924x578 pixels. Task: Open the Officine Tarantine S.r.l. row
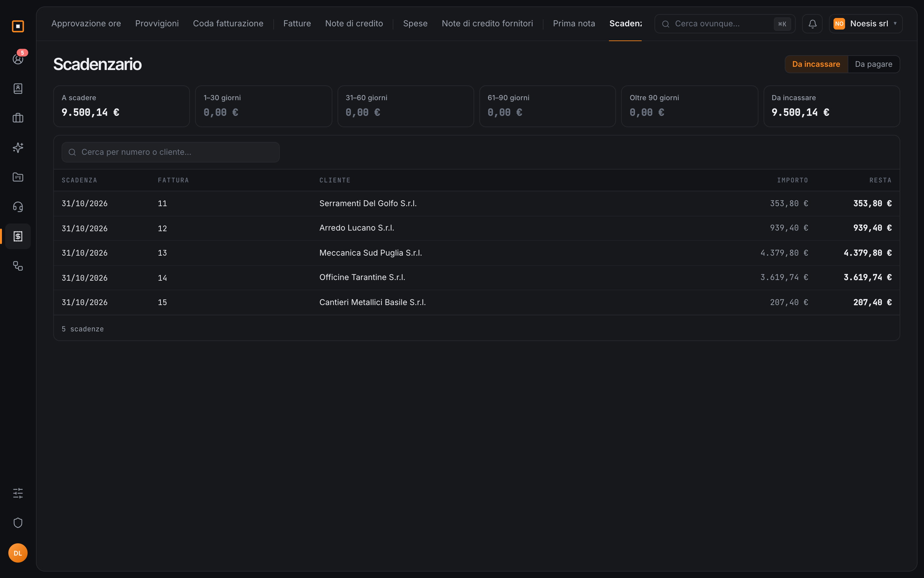[476, 277]
